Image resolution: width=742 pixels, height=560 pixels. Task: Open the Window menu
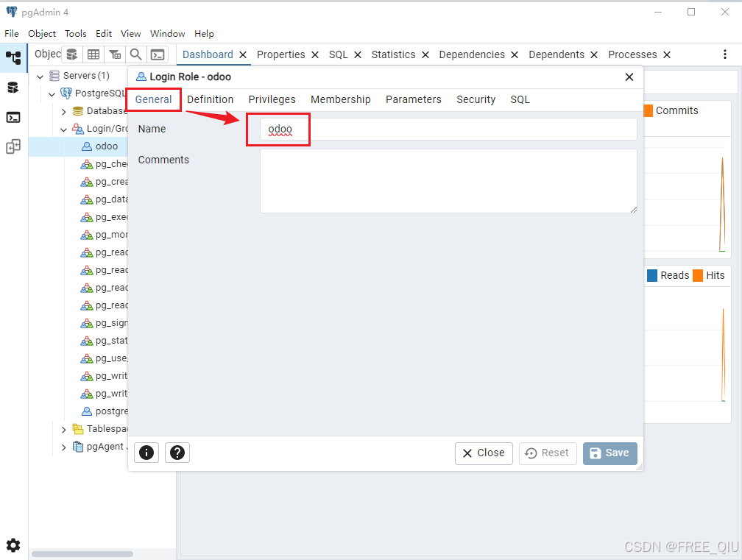(168, 34)
